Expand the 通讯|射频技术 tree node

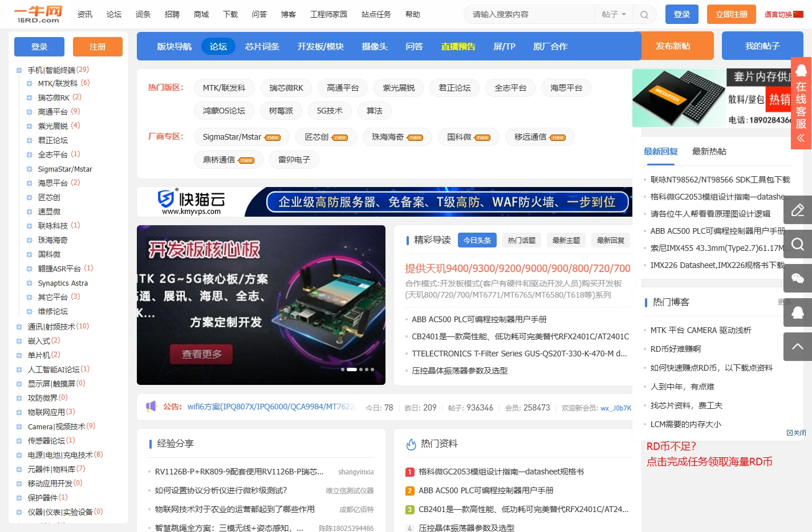click(19, 327)
